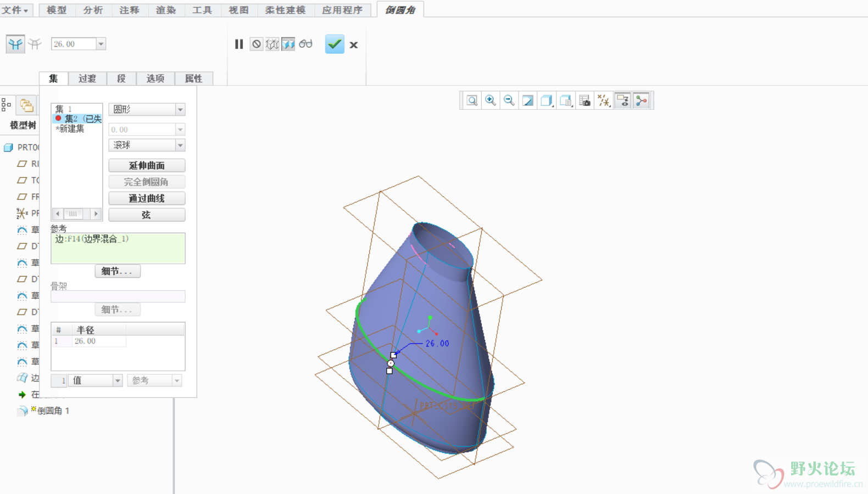Switch to the 模型 ribbon tab

tap(57, 10)
